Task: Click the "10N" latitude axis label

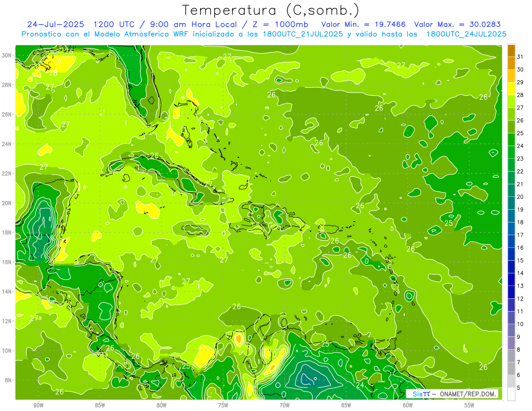Action: point(7,350)
